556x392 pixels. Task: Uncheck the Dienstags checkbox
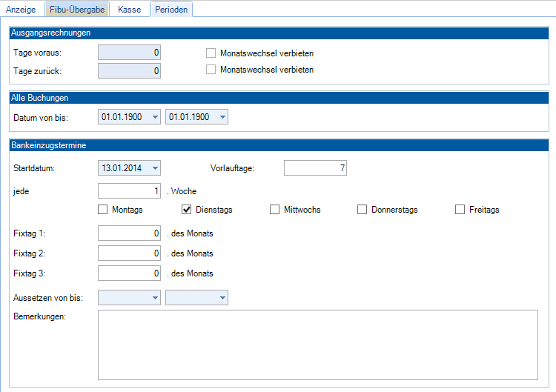pos(187,210)
